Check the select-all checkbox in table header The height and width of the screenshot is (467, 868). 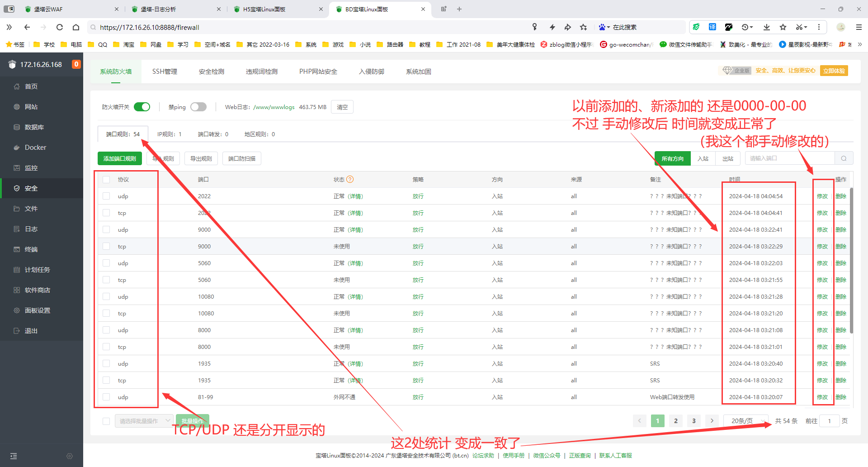tap(106, 180)
